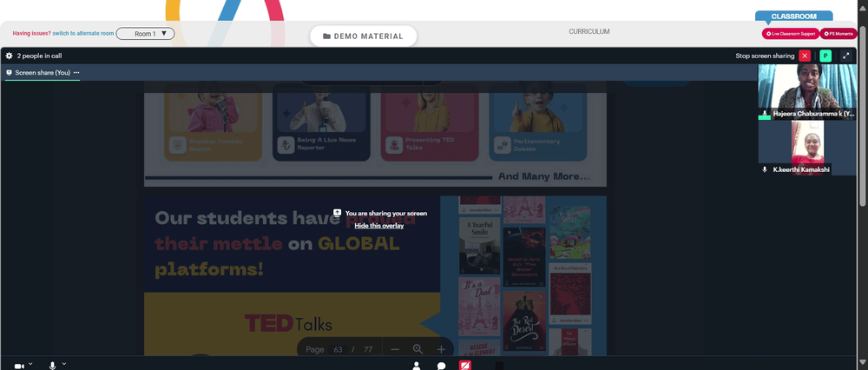Open the chat bubble icon
Viewport: 868px width, 370px height.
pos(441,366)
